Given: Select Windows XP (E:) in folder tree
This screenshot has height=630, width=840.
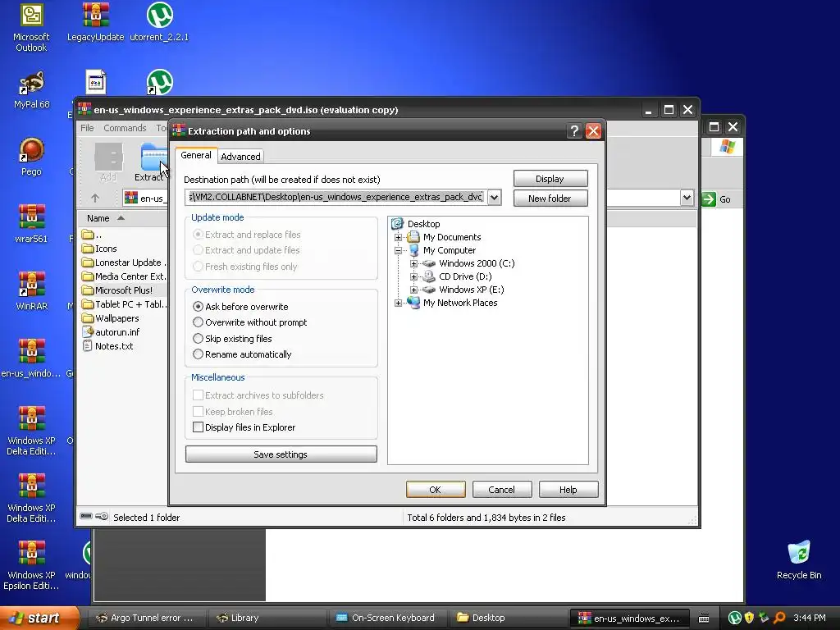Looking at the screenshot, I should pyautogui.click(x=463, y=290).
